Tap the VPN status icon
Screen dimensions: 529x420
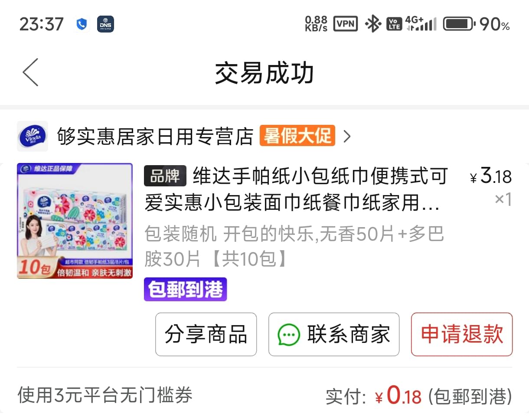[345, 24]
